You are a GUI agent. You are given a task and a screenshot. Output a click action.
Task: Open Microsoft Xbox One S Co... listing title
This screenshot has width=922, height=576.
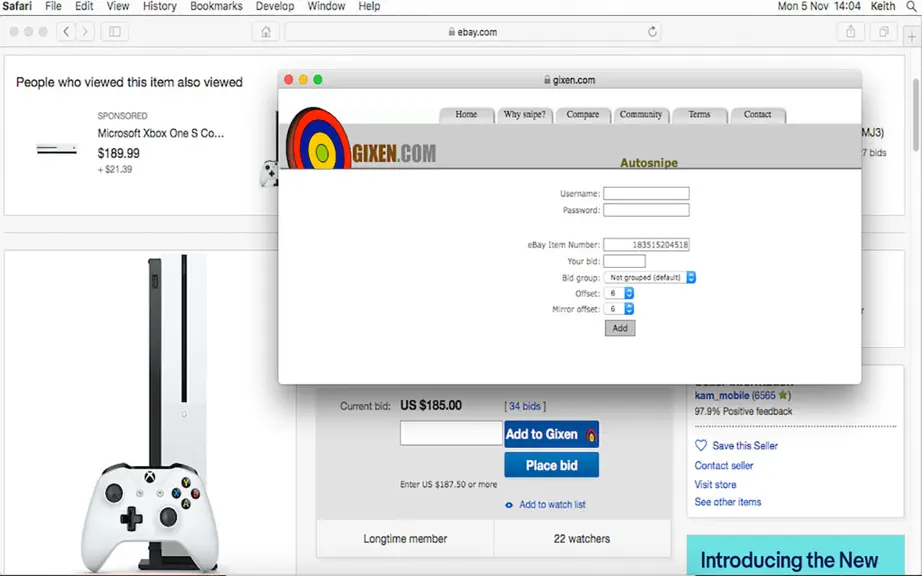click(x=161, y=133)
